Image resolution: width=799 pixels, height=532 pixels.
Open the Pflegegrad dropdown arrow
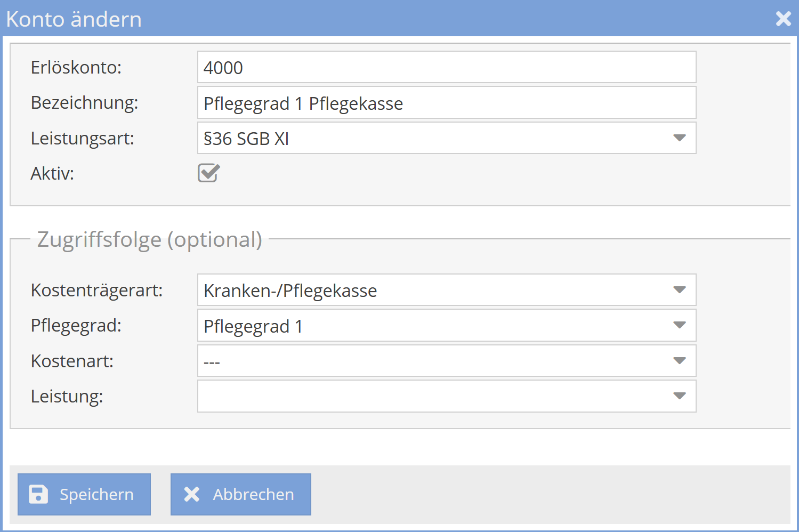click(x=679, y=325)
